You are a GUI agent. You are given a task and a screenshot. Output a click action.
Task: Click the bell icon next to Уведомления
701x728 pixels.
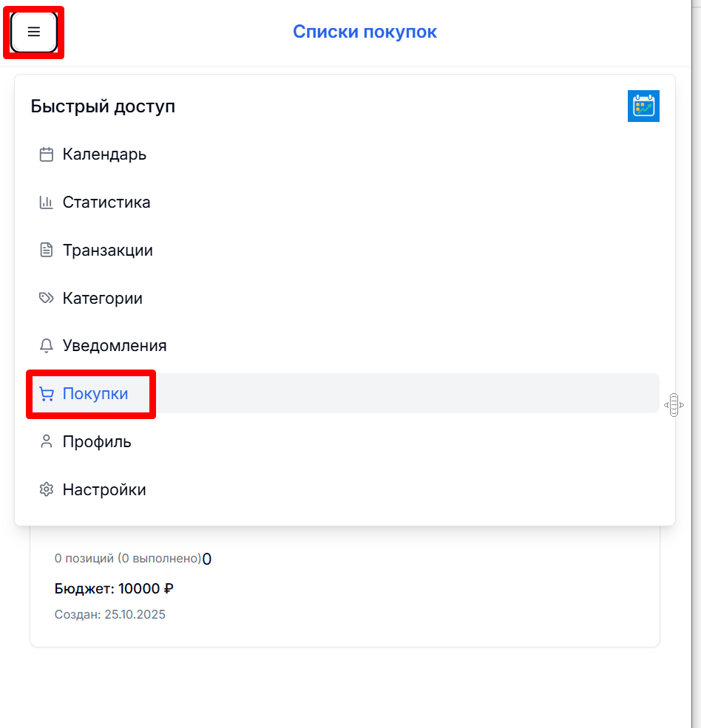pyautogui.click(x=47, y=345)
